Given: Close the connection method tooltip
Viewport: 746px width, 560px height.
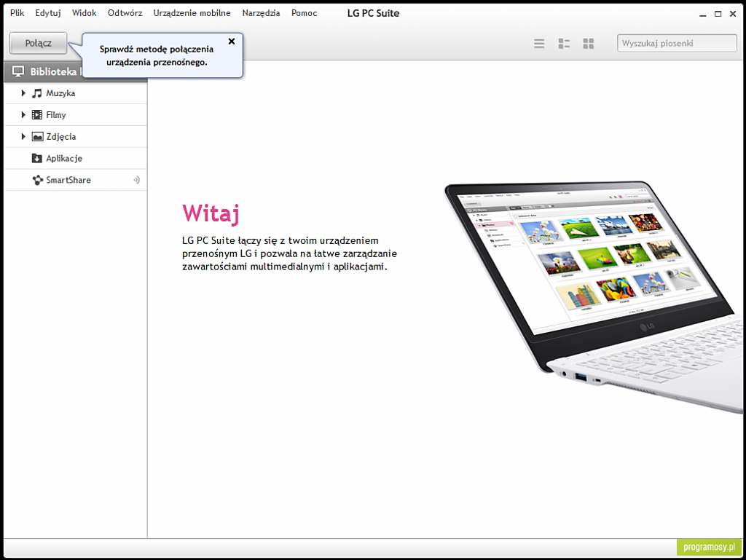Looking at the screenshot, I should point(232,42).
